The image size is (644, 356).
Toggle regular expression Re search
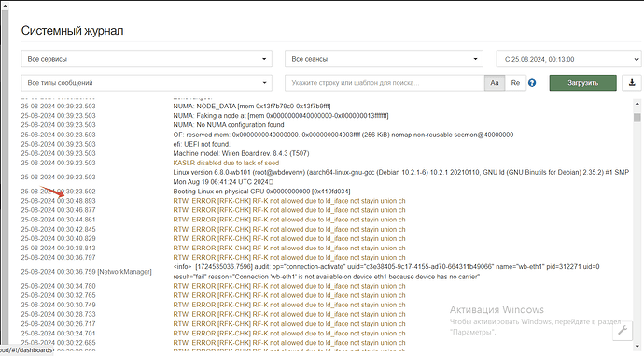tap(515, 83)
